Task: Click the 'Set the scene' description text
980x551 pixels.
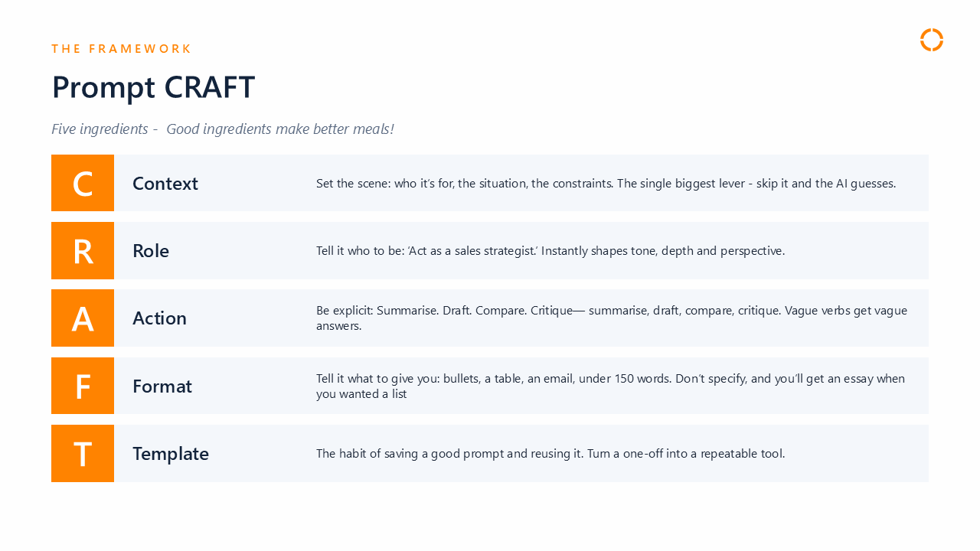Action: 606,184
